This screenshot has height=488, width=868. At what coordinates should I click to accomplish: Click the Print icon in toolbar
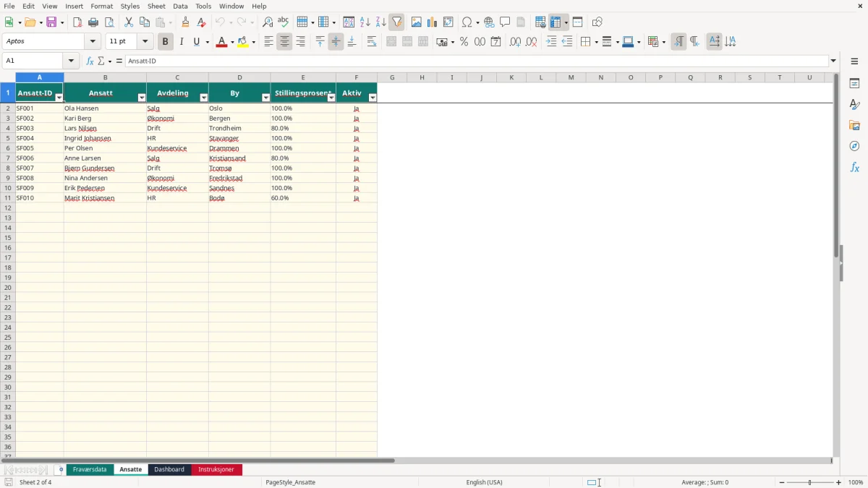point(93,22)
